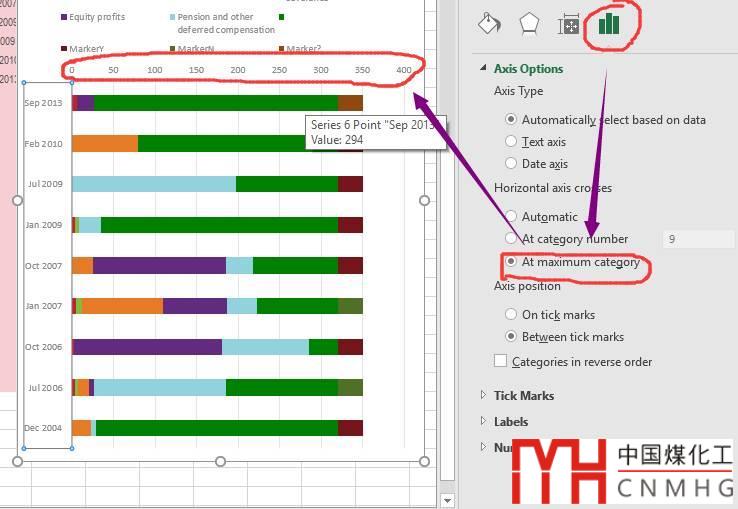The image size is (738, 509).
Task: Click the category number input field
Action: [x=698, y=239]
